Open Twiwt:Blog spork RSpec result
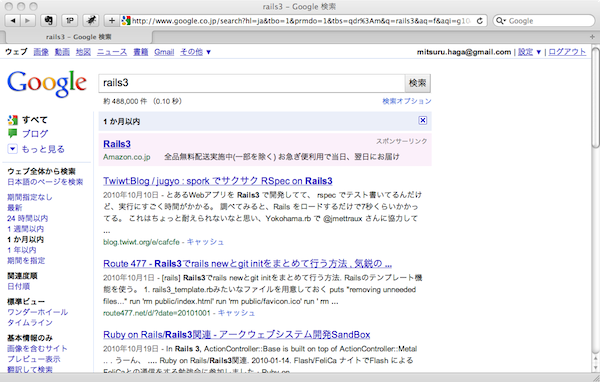This screenshot has width=600, height=382. tap(218, 181)
